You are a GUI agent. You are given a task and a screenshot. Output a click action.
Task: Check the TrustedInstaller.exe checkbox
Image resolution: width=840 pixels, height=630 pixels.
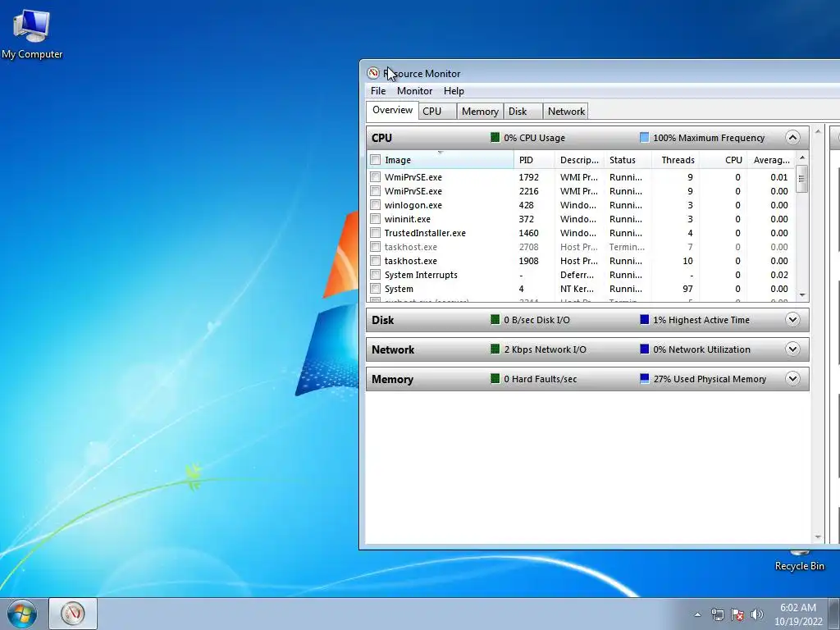(375, 232)
